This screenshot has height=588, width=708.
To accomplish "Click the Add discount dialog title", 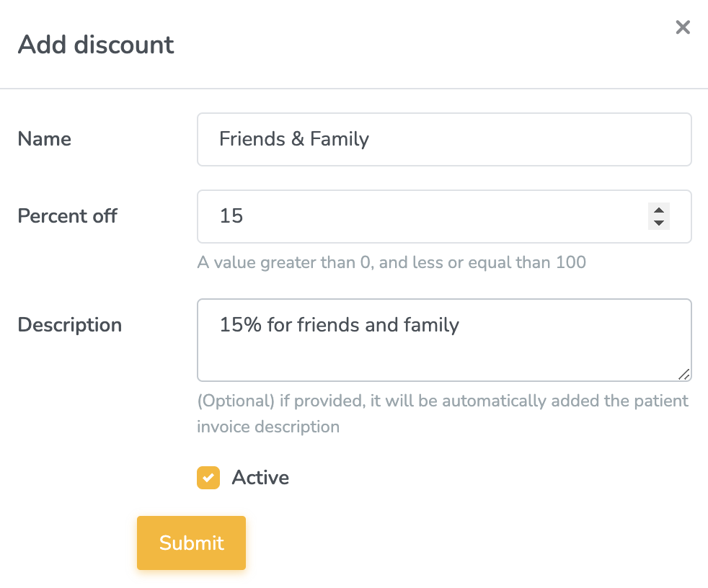I will pyautogui.click(x=96, y=45).
